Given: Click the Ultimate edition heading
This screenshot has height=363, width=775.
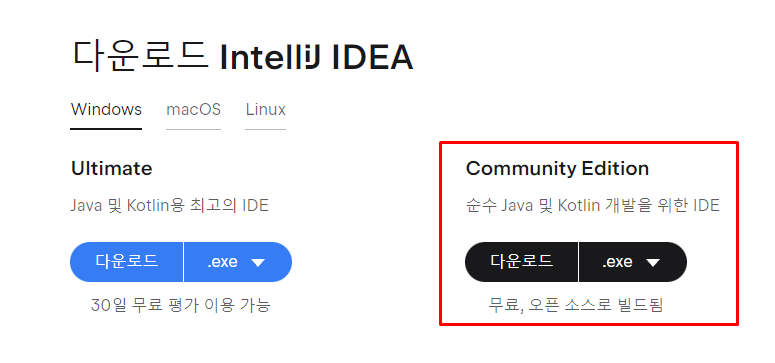Looking at the screenshot, I should 112,169.
